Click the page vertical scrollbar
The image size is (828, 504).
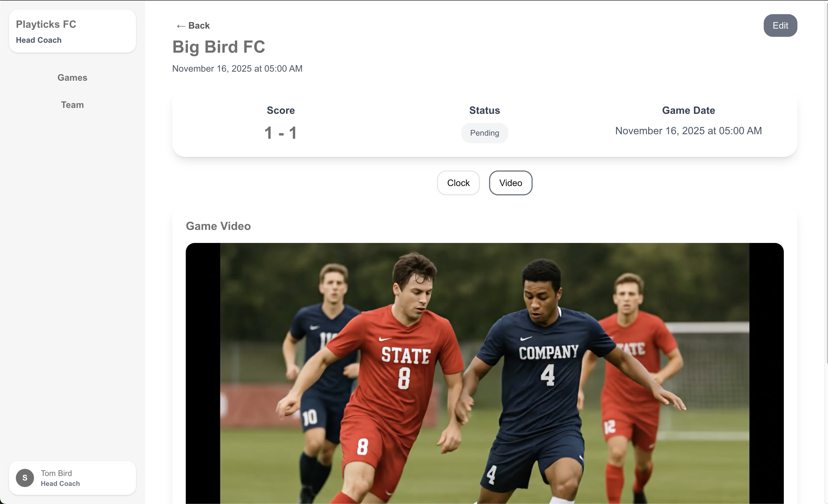point(827,181)
